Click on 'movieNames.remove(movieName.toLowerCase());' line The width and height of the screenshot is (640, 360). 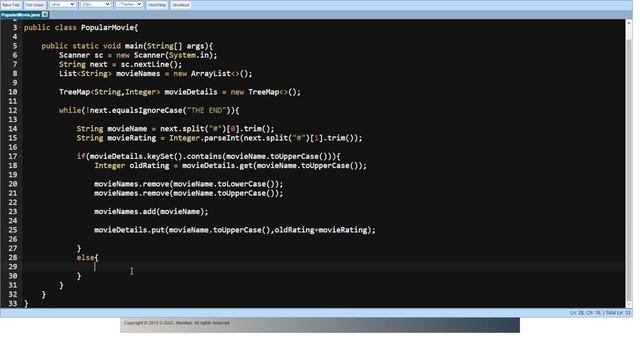click(189, 184)
